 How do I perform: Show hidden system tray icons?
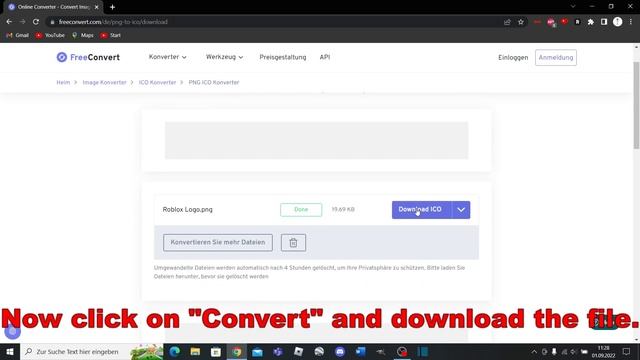coord(534,351)
